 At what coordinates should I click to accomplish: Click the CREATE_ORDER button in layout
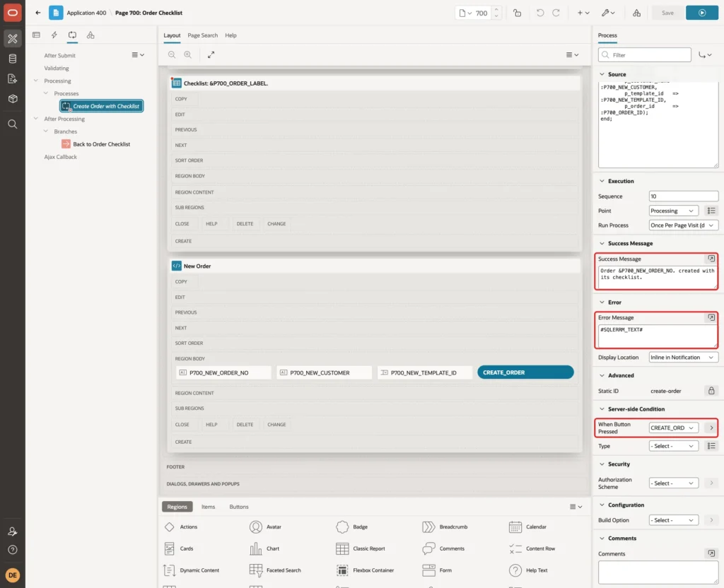525,372
